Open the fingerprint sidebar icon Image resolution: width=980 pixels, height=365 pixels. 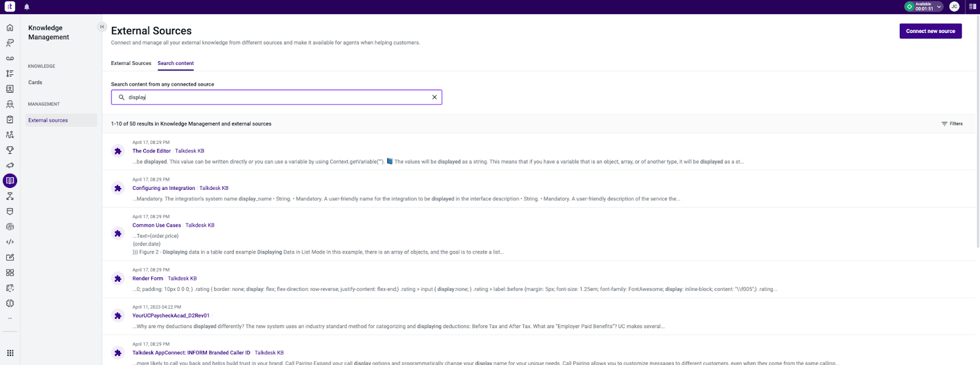(x=10, y=227)
